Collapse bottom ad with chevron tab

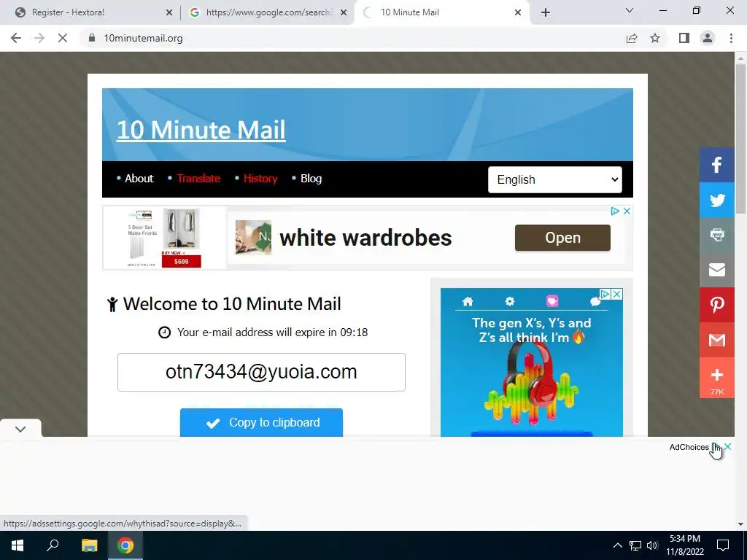20,429
